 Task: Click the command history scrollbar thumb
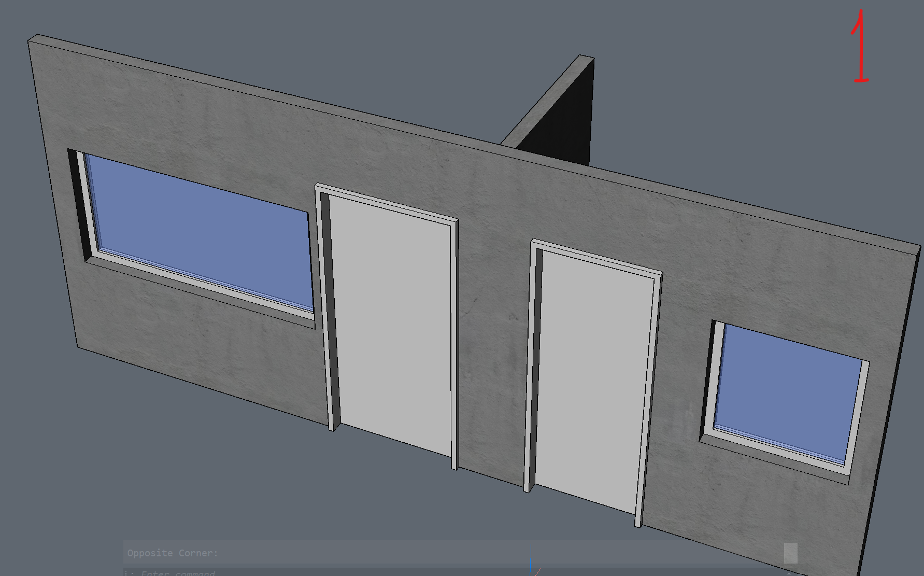point(790,553)
